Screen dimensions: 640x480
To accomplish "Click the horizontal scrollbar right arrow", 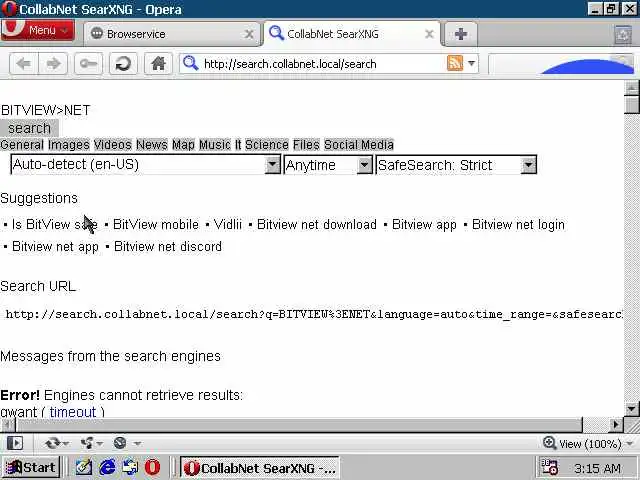I will click(616, 425).
